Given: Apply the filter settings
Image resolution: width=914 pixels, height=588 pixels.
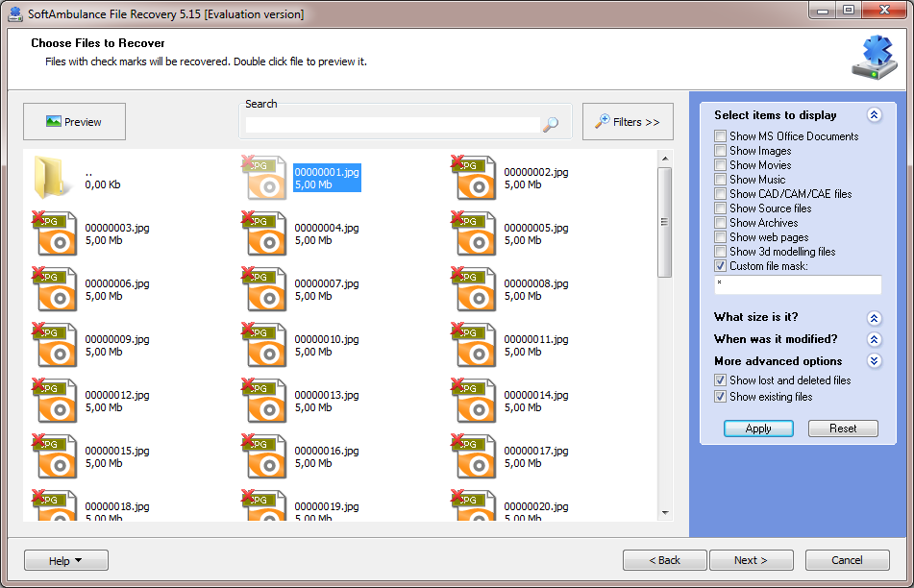Looking at the screenshot, I should [x=758, y=429].
